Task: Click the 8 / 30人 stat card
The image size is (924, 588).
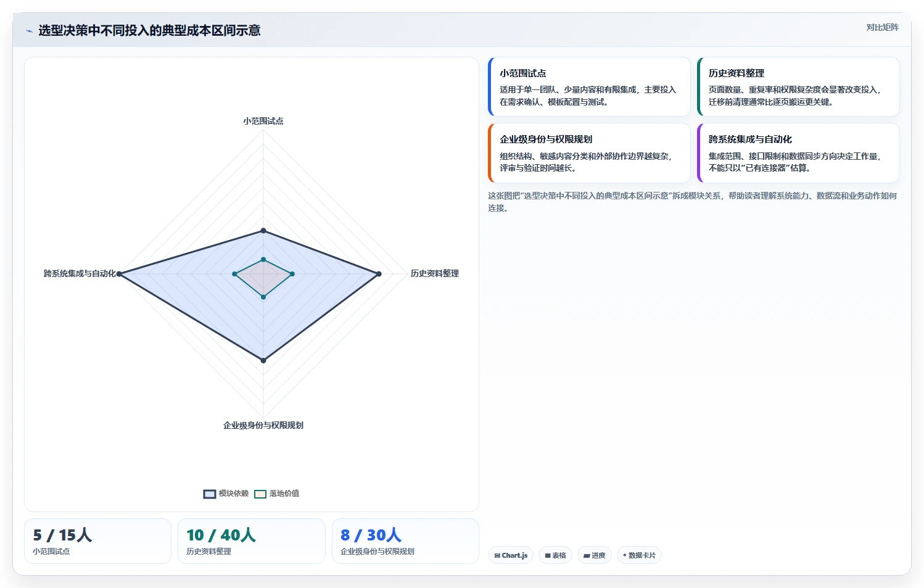Action: click(405, 541)
